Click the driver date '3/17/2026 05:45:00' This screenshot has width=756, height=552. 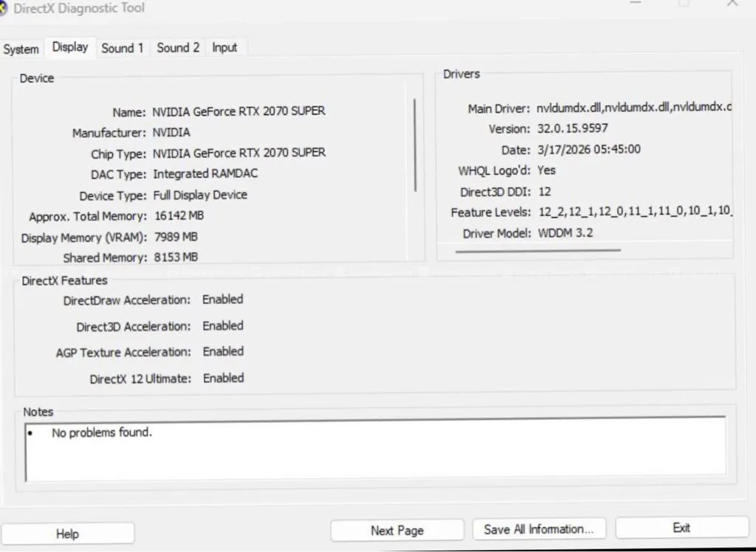coord(588,150)
